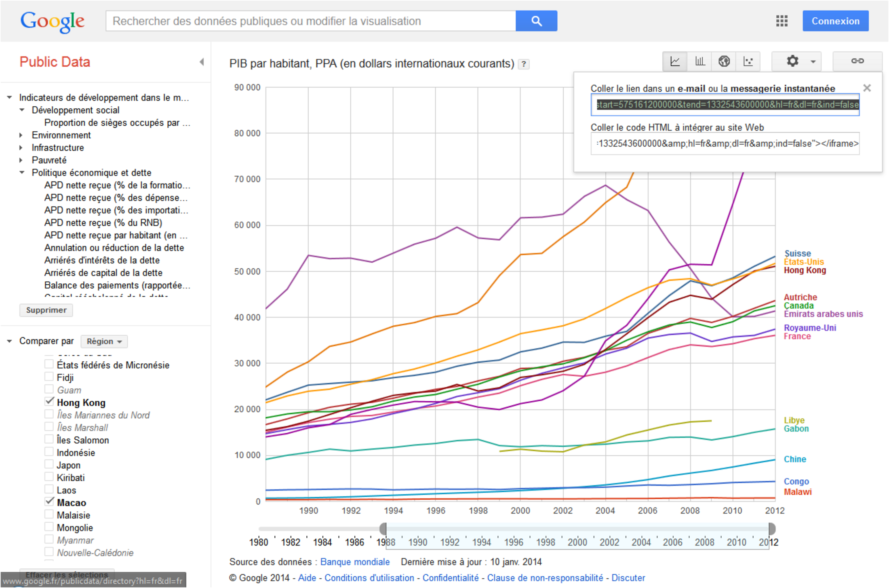
Task: Collapse the Politique économique et dette section
Action: pyautogui.click(x=22, y=173)
